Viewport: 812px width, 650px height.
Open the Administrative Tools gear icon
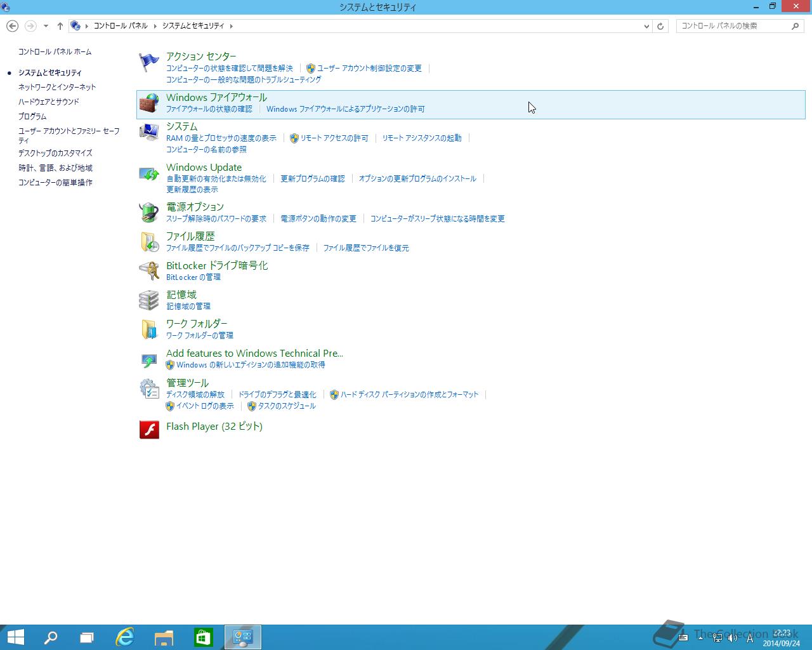click(x=149, y=388)
